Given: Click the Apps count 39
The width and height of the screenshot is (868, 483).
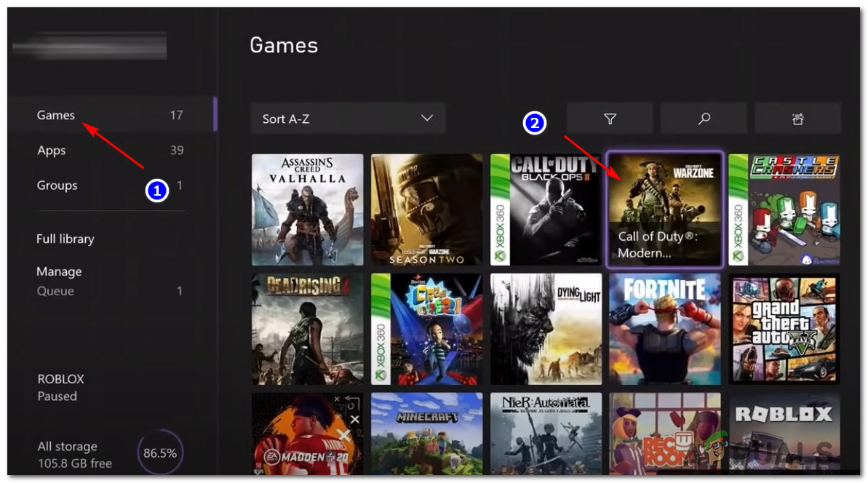Looking at the screenshot, I should tap(177, 150).
